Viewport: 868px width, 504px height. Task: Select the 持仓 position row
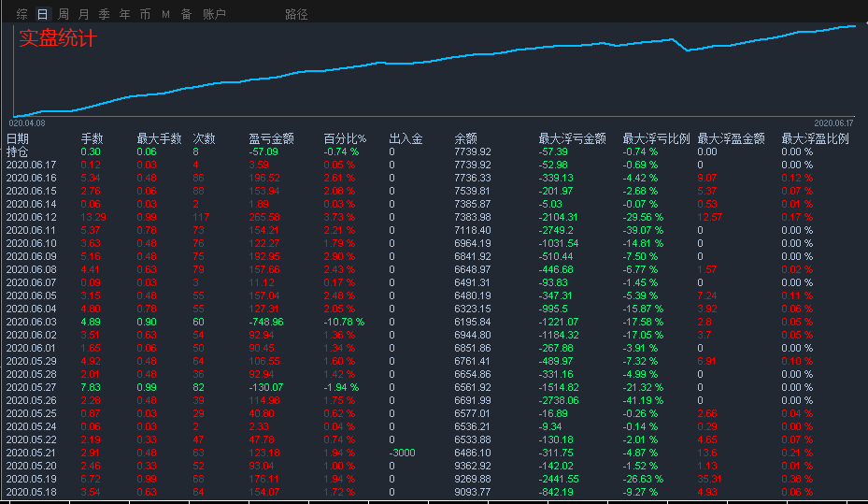pyautogui.click(x=18, y=151)
